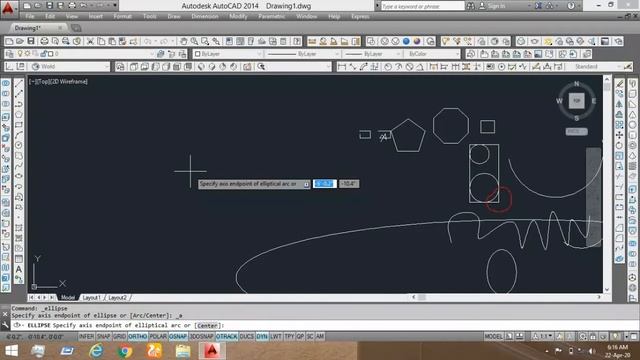
Task: Click the viewport Top 2D Wireframe label
Action: (x=58, y=82)
